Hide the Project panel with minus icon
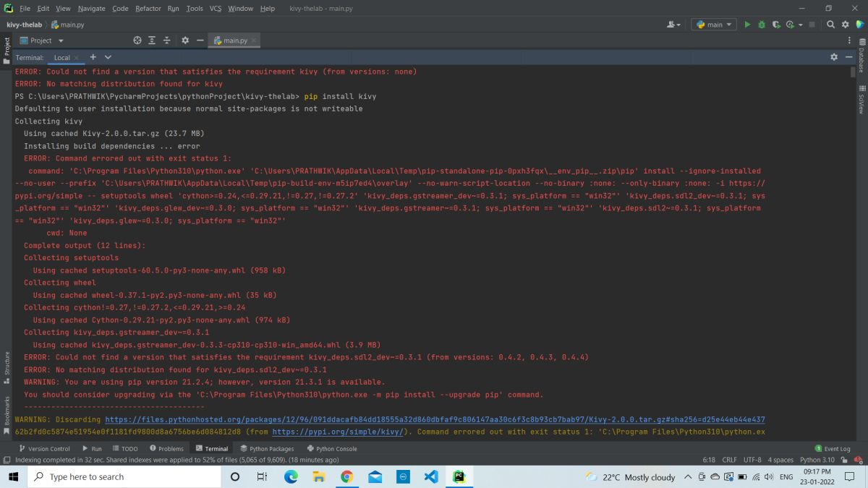The width and height of the screenshot is (868, 488). click(200, 40)
